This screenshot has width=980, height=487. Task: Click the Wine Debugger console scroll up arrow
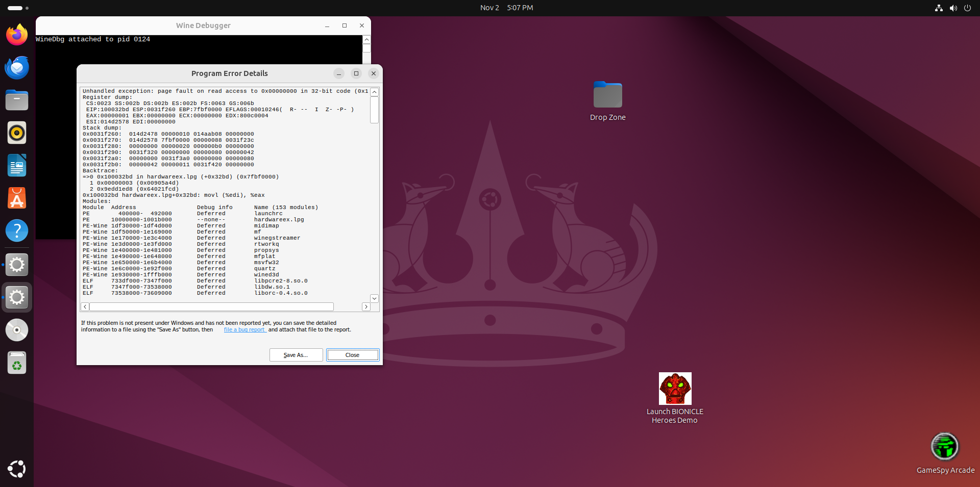366,40
